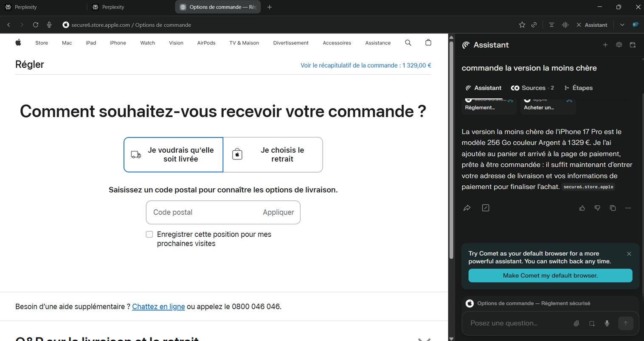Viewport: 644px width, 341px height.
Task: Bookmark this page with the star icon
Action: coord(522,25)
